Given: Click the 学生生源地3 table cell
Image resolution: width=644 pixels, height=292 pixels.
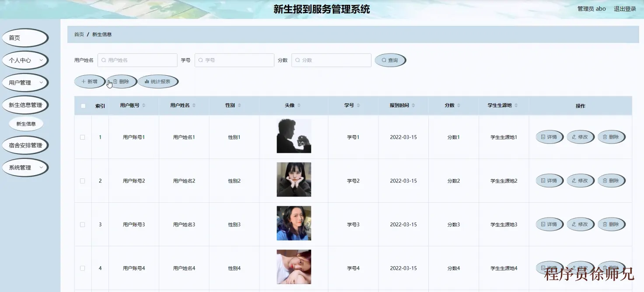Looking at the screenshot, I should click(504, 225).
